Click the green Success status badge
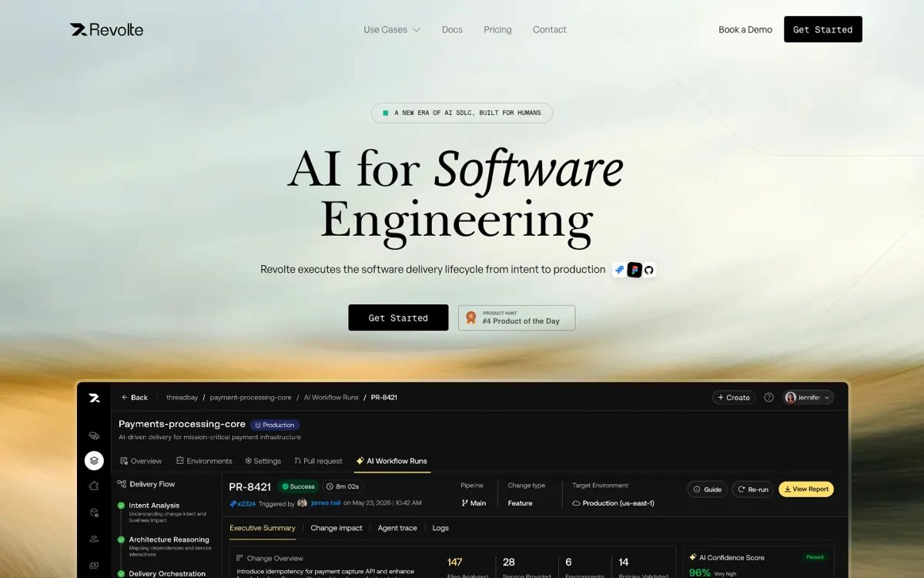This screenshot has height=578, width=924. pos(298,486)
